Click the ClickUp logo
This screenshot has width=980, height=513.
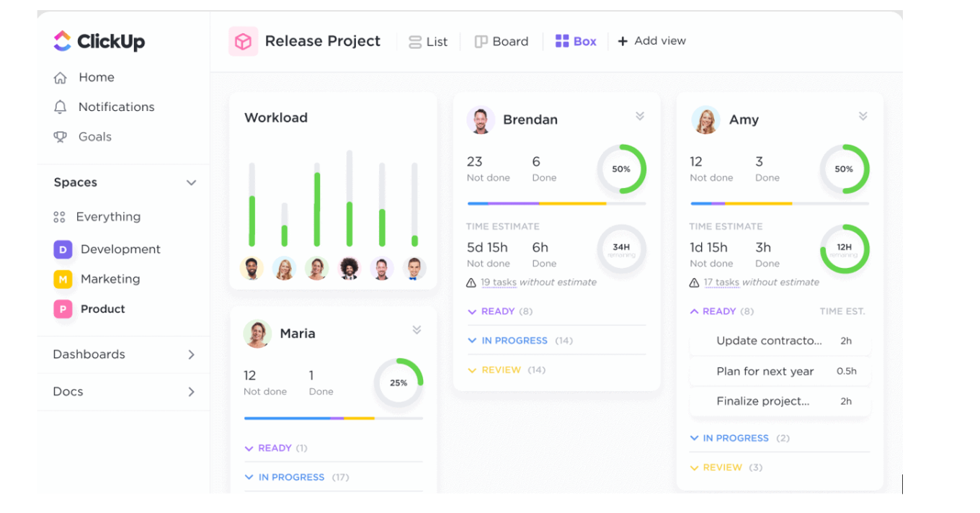(99, 41)
